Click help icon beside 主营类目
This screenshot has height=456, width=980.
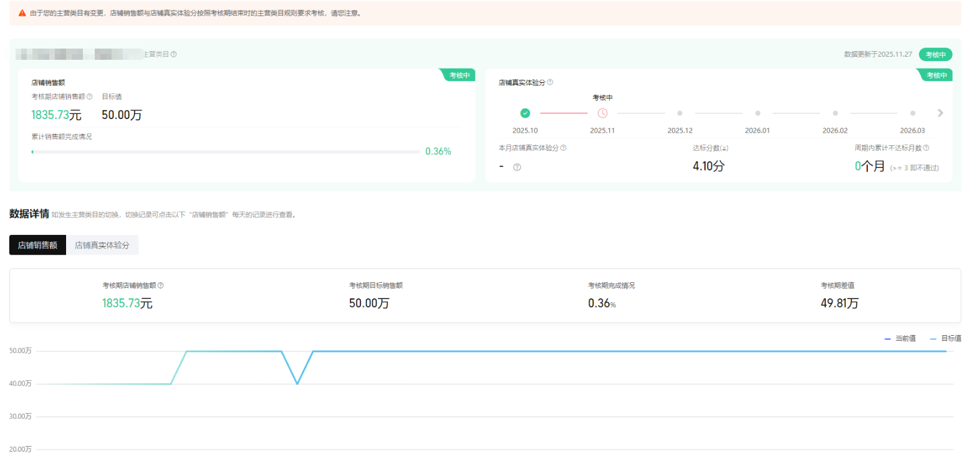click(174, 54)
